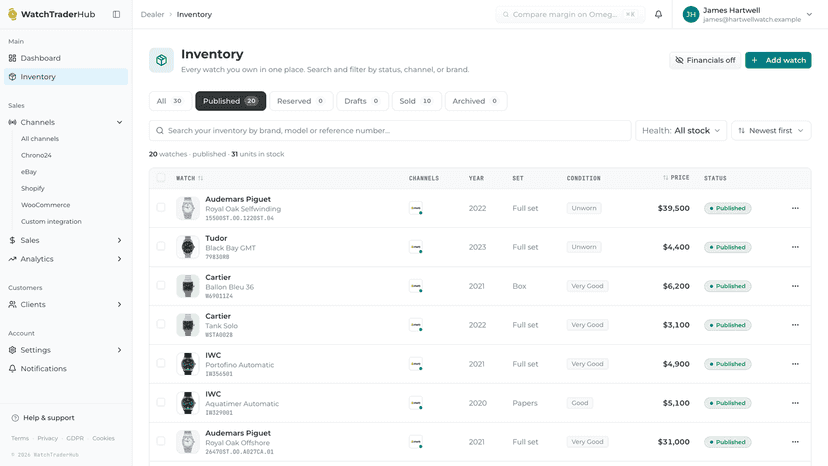This screenshot has width=828, height=466.
Task: Open row actions for IWC Portofino Automatic
Action: click(x=795, y=364)
